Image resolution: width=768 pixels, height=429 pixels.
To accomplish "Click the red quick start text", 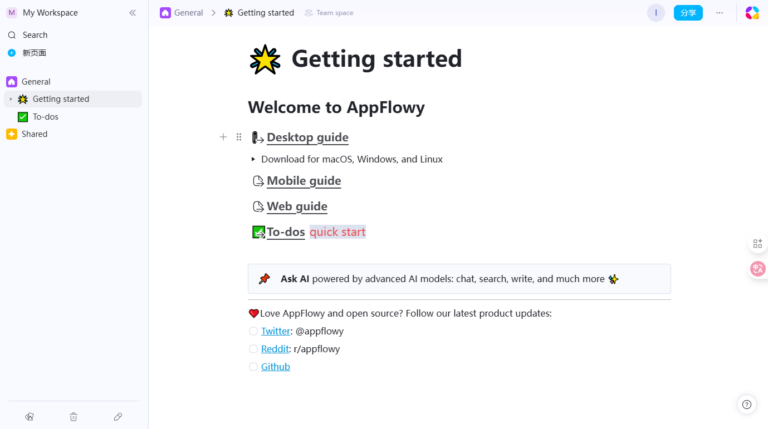I will point(337,232).
